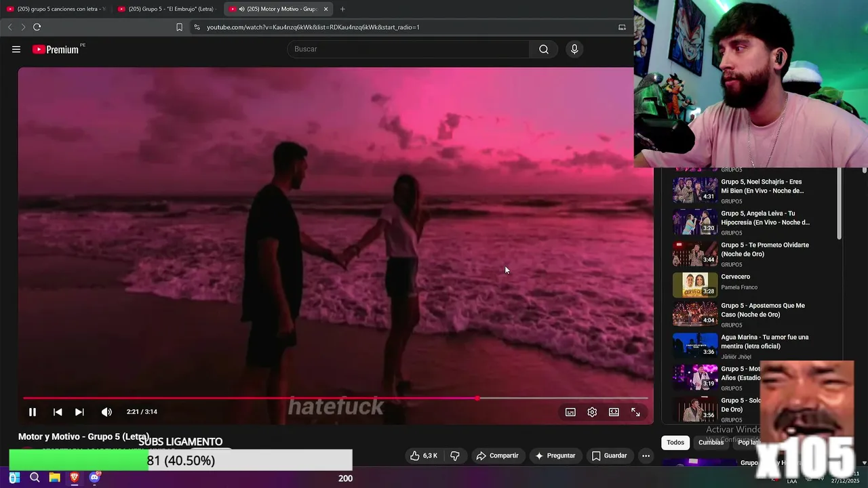The height and width of the screenshot is (488, 868).
Task: Open the Cervecero thumbnail by Pamela Franco
Action: [695, 285]
